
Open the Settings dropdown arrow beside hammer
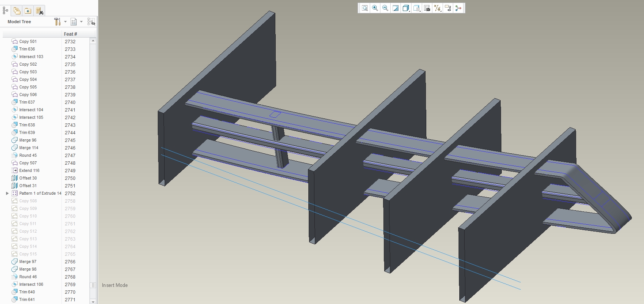tap(65, 22)
